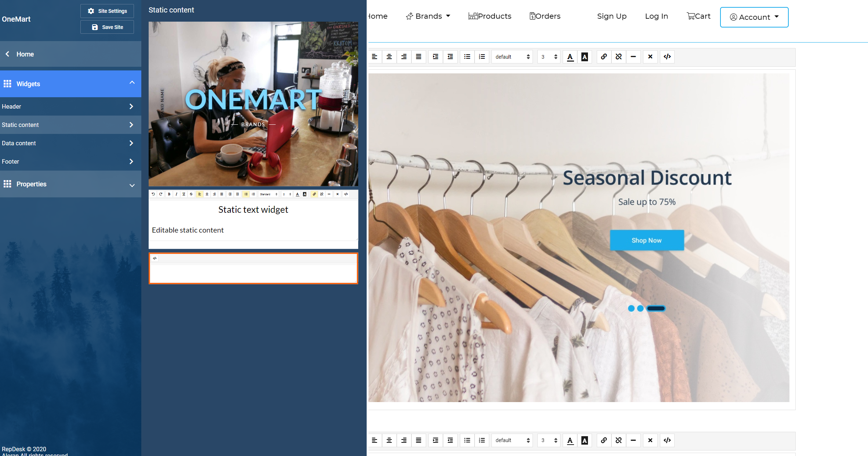Open the default font family dropdown

(x=512, y=56)
